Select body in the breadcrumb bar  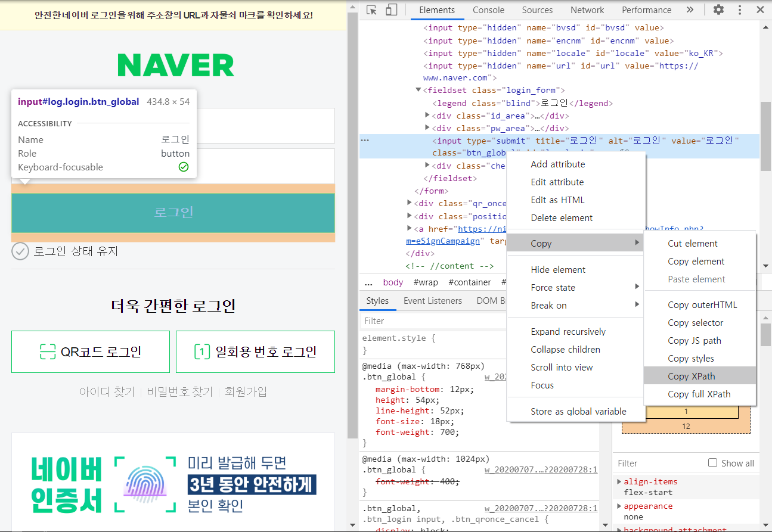(x=393, y=282)
